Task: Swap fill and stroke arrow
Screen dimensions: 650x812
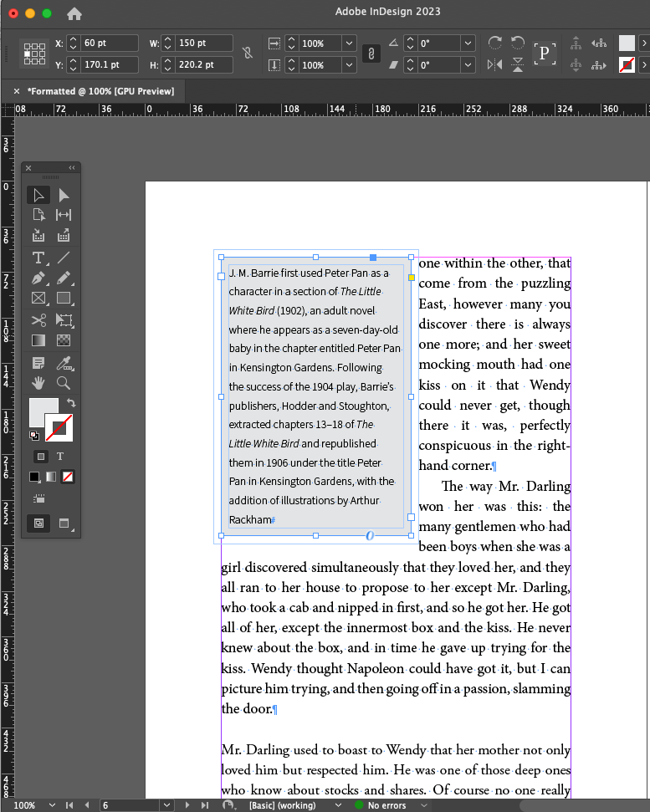Action: coord(71,402)
